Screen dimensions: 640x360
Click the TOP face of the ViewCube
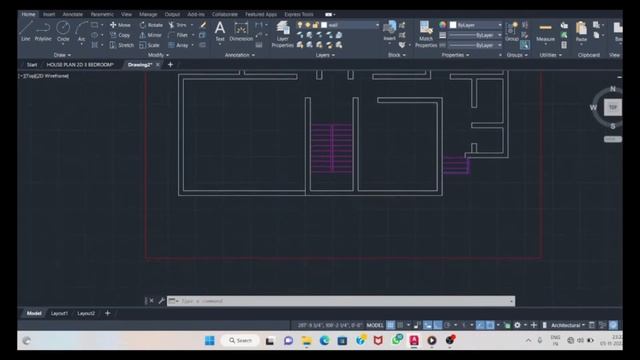(613, 107)
